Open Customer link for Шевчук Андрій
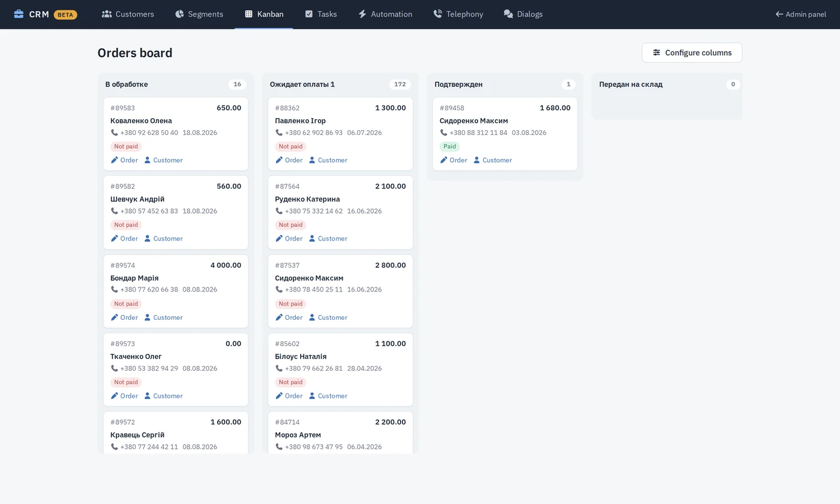 click(163, 239)
